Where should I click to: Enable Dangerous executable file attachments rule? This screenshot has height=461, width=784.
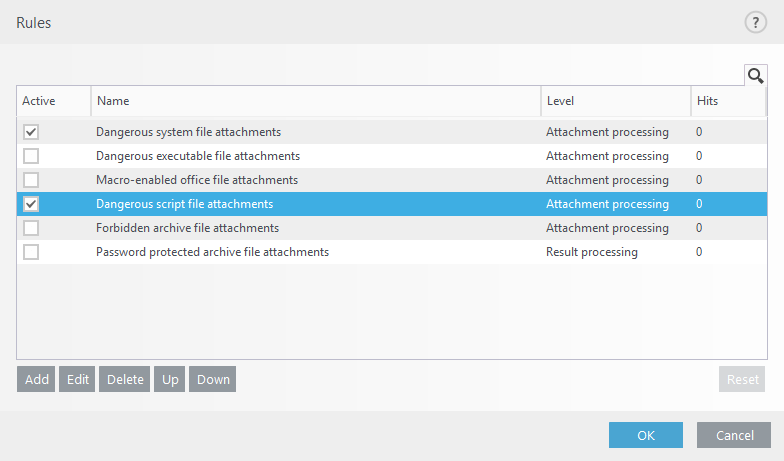(x=31, y=156)
